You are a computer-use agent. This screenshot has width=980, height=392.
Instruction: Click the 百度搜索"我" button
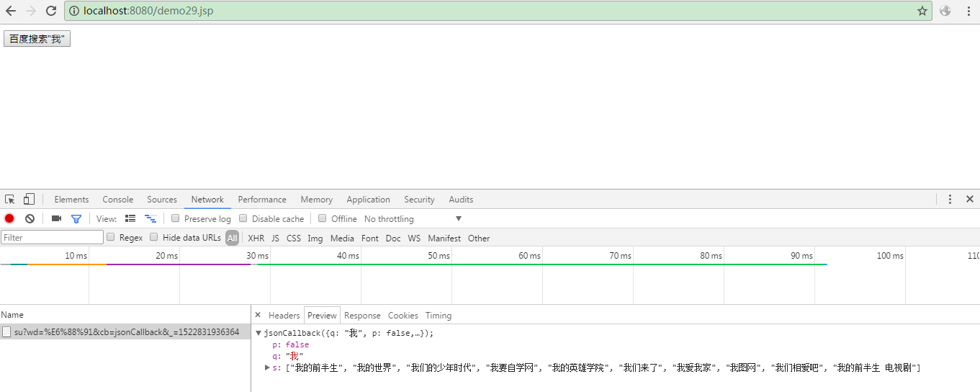tap(37, 39)
